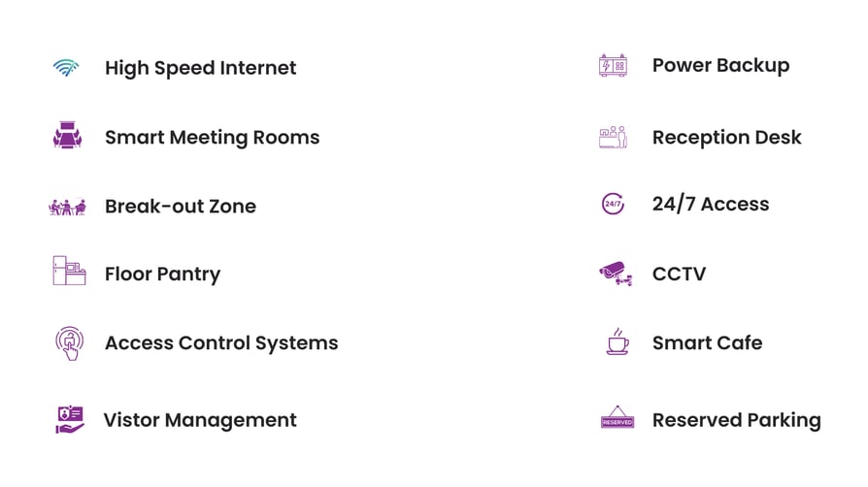Open the High Speed Internet label
This screenshot has width=868, height=487.
pyautogui.click(x=200, y=68)
